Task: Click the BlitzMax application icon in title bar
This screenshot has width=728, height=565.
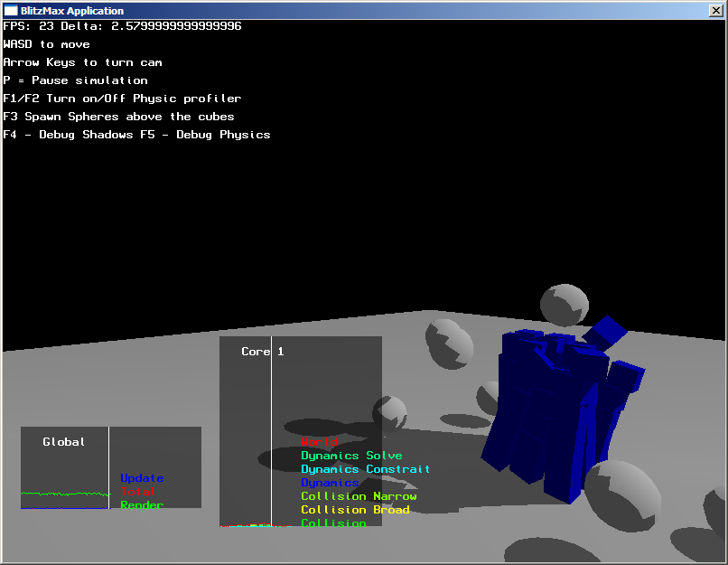Action: [x=11, y=10]
